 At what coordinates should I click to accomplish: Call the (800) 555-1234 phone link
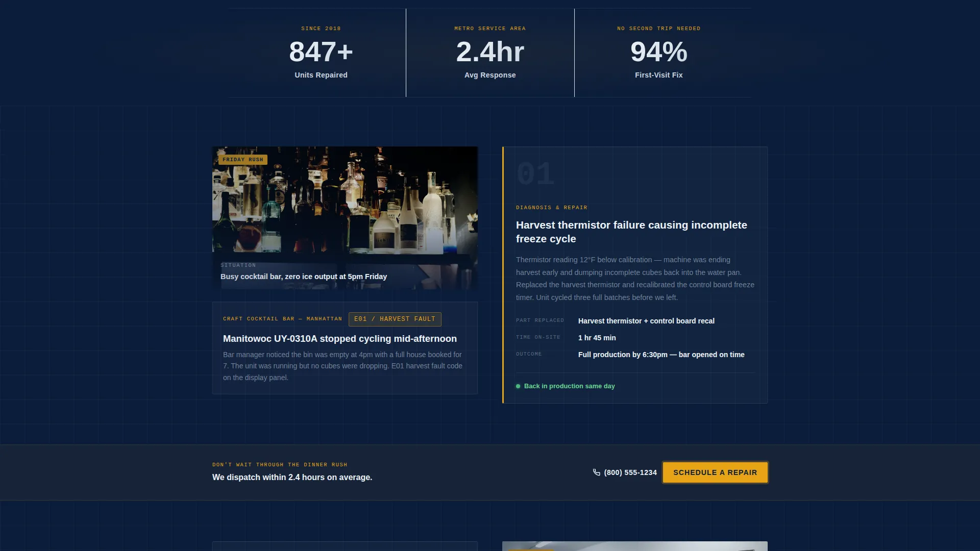pyautogui.click(x=625, y=472)
